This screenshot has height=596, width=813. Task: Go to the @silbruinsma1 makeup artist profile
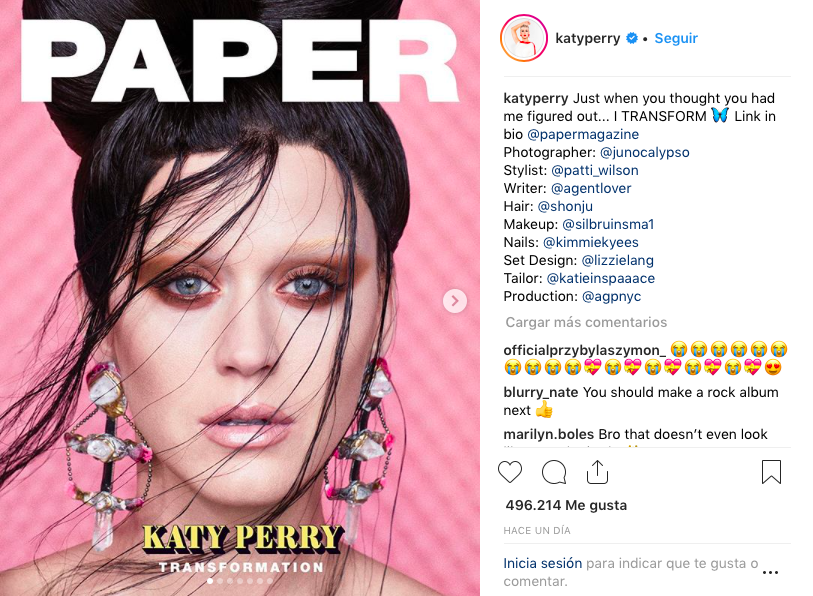pyautogui.click(x=608, y=224)
